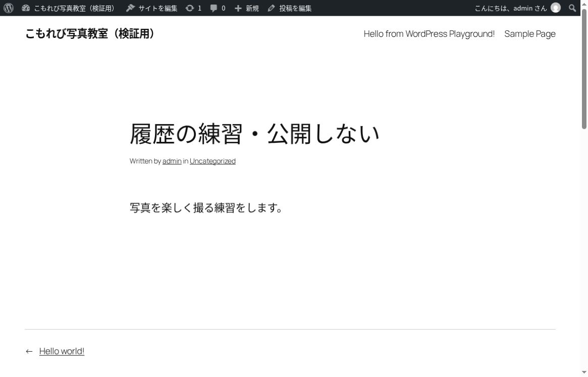Viewport: 588px width, 377px height.
Task: Click the paragraph 写真を楽しく撮る練習をします。
Action: (206, 208)
